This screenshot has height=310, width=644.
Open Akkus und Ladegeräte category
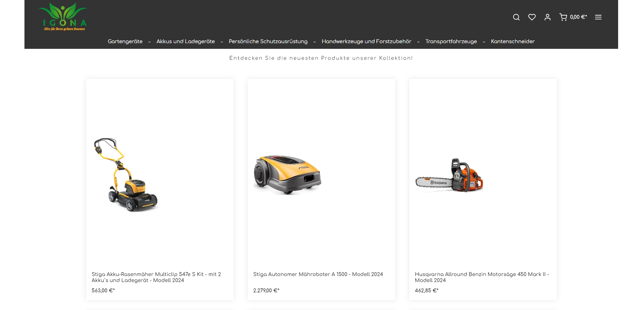pos(185,41)
